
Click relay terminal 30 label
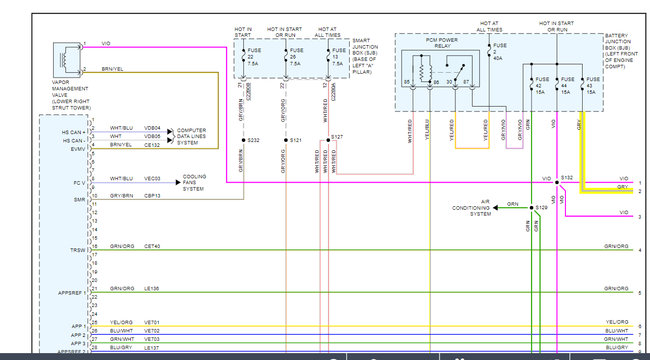click(x=449, y=83)
